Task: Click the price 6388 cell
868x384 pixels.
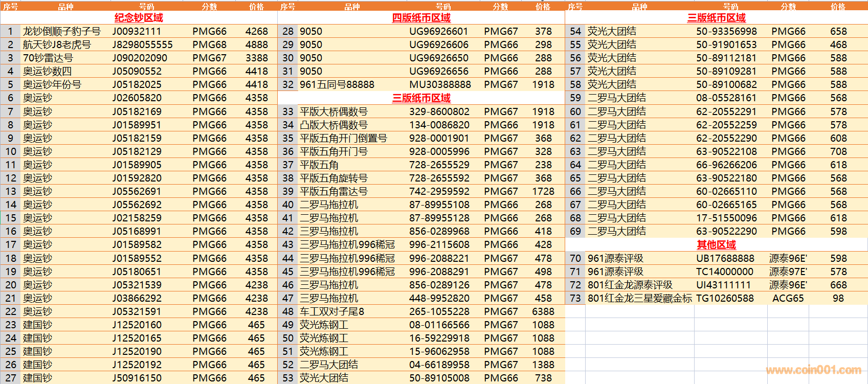Action: pyautogui.click(x=543, y=311)
